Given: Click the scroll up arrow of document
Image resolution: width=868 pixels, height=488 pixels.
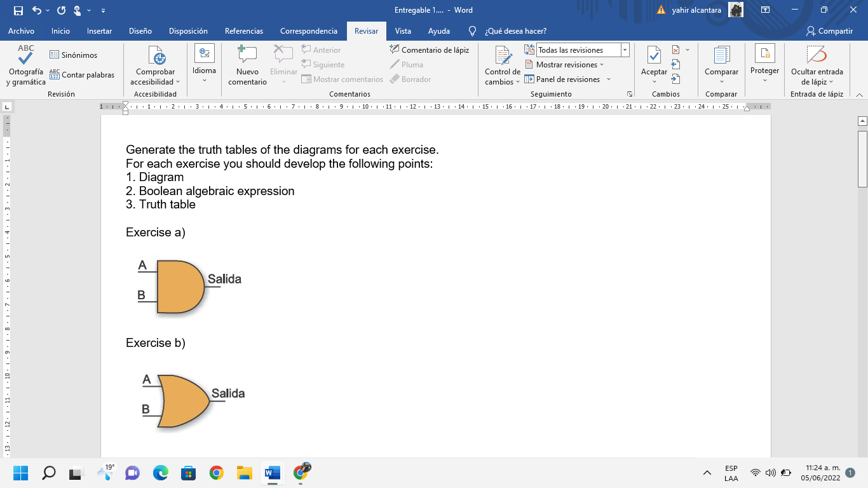Looking at the screenshot, I should pyautogui.click(x=862, y=121).
